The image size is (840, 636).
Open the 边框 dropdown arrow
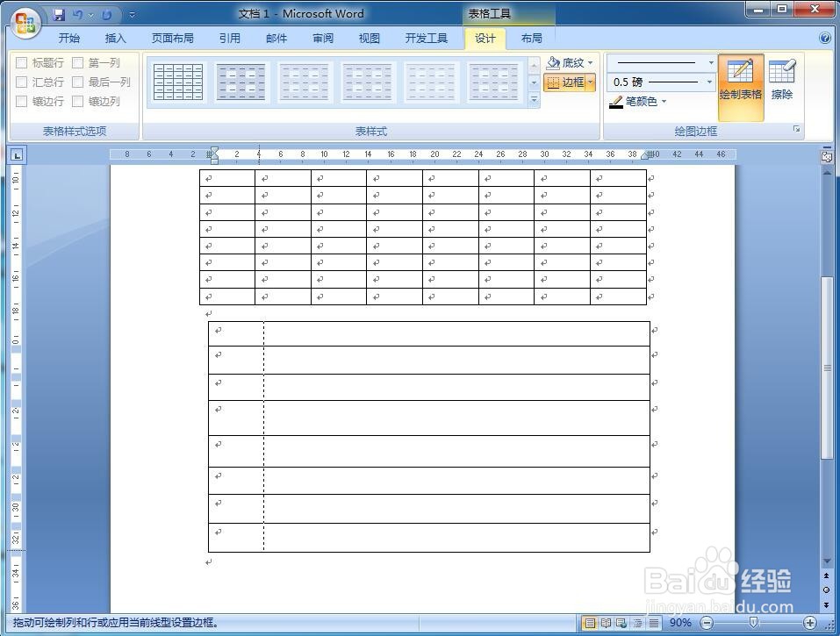(x=591, y=82)
